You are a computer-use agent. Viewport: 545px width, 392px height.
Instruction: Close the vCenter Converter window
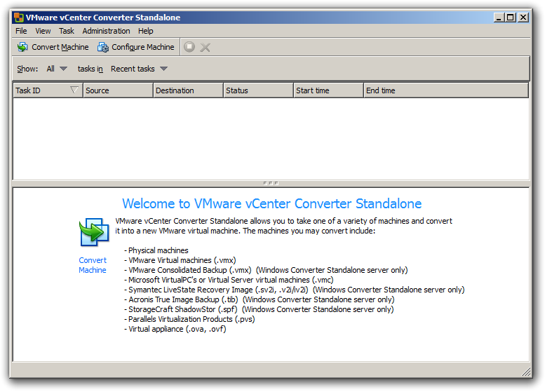(523, 18)
